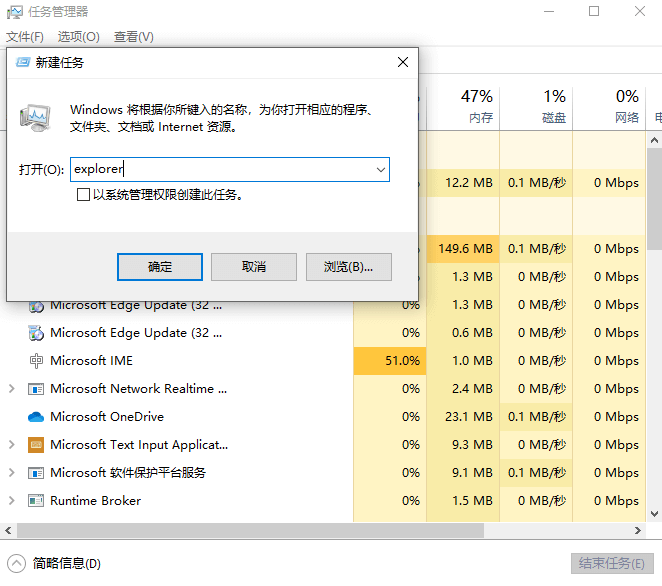Click the explorer text input field

(x=220, y=170)
